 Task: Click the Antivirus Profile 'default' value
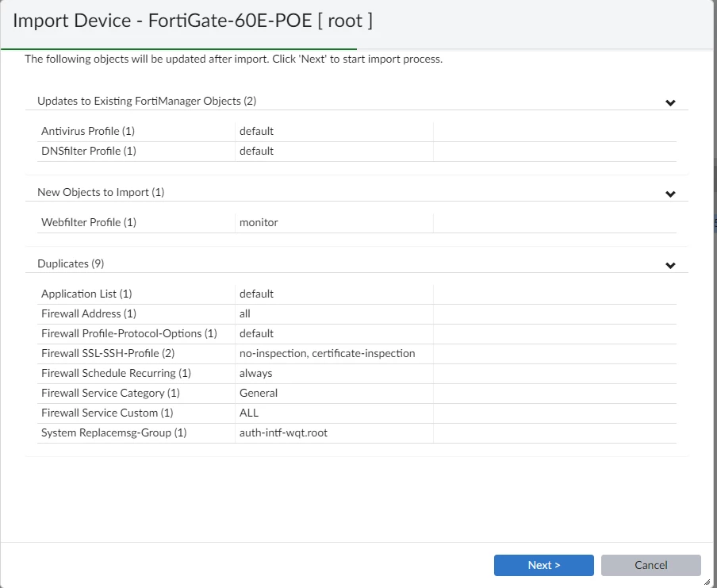[x=256, y=131]
